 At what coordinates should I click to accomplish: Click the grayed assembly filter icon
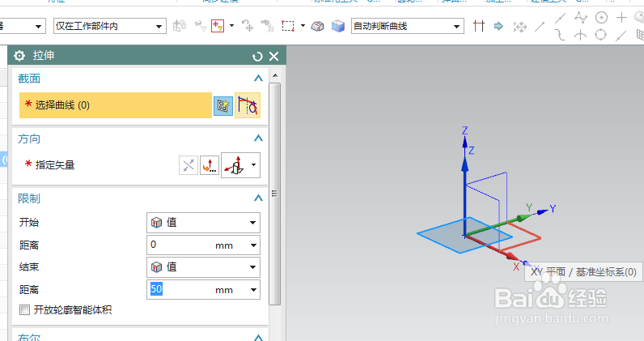180,26
